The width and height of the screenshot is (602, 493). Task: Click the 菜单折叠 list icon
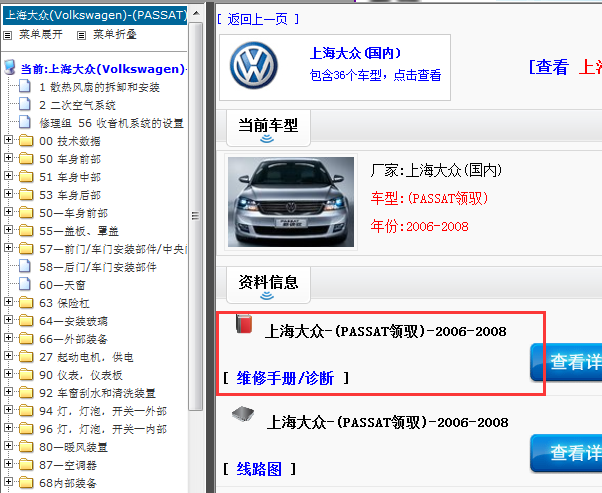coord(81,36)
